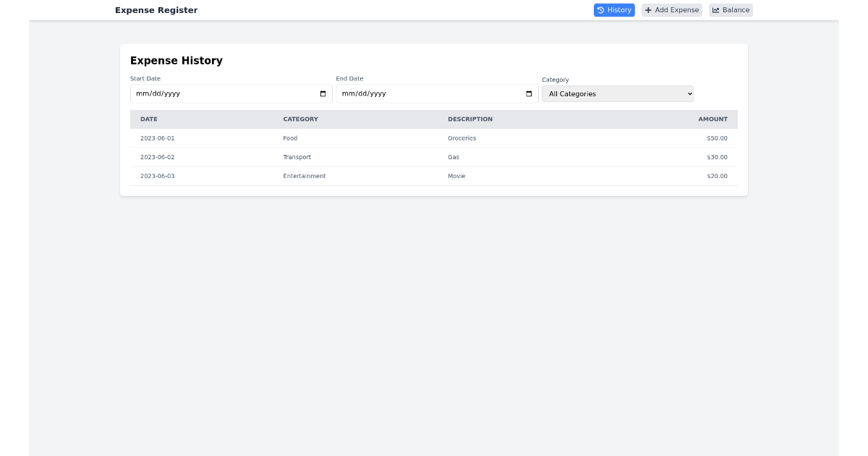This screenshot has width=868, height=456.
Task: Open the End Date date selector
Action: [437, 93]
